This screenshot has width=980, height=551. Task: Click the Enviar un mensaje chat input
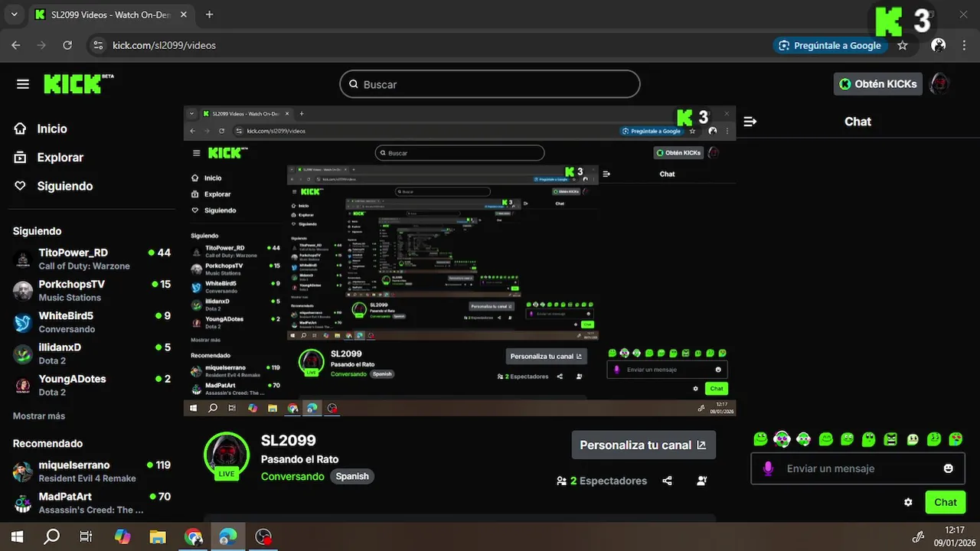point(858,468)
